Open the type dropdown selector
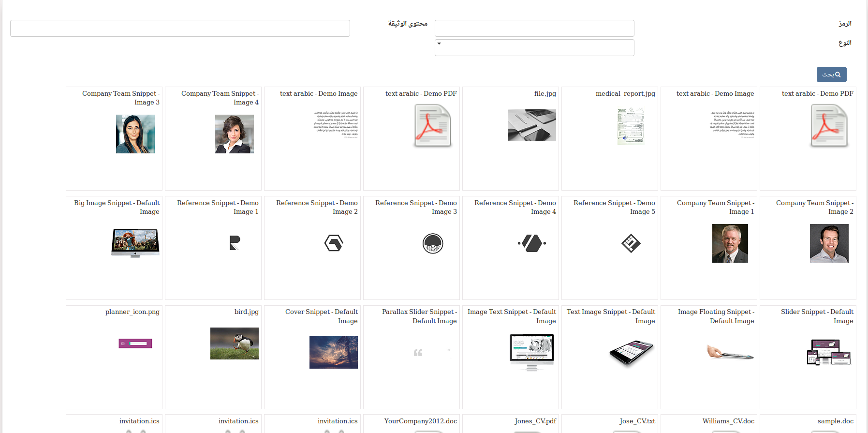868x433 pixels. (534, 47)
